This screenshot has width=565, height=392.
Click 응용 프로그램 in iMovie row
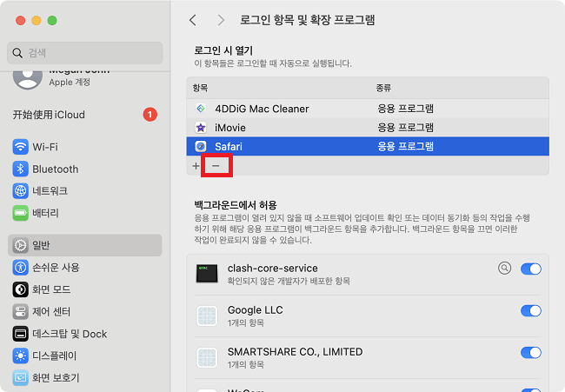coord(405,128)
